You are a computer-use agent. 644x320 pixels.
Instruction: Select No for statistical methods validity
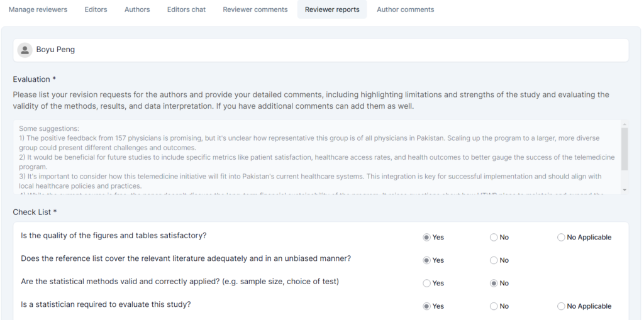coord(494,284)
